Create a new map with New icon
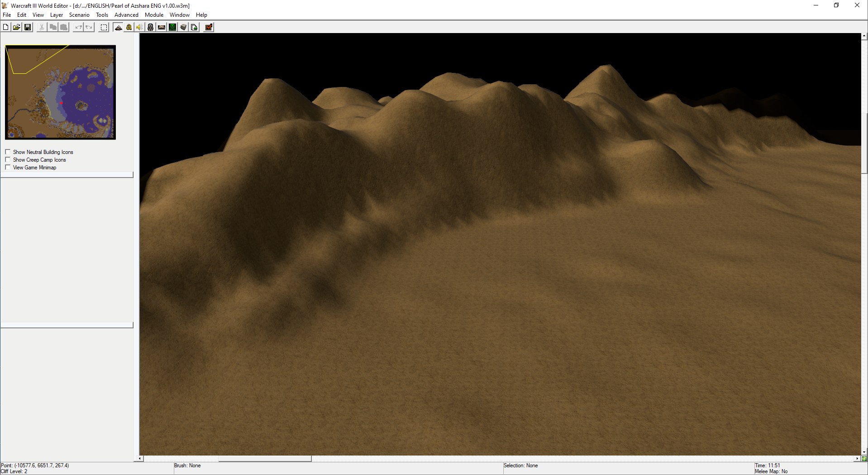 point(5,27)
